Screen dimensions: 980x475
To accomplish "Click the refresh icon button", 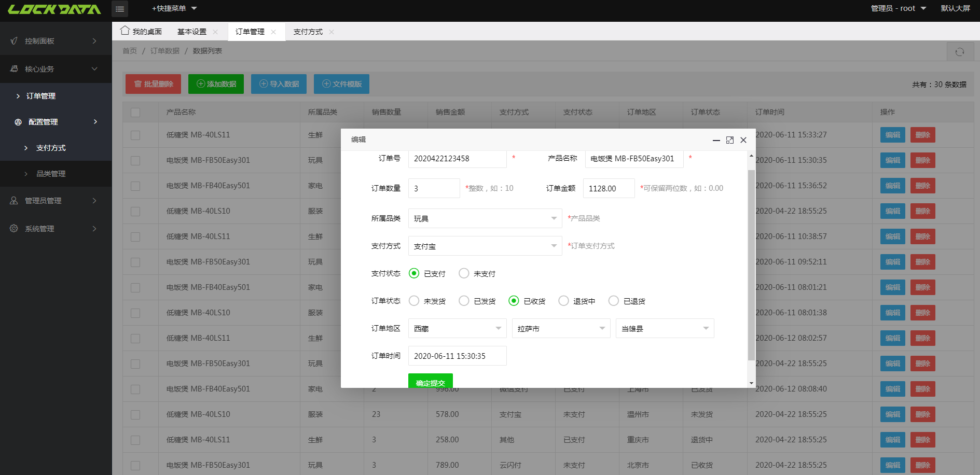I will tap(960, 51).
